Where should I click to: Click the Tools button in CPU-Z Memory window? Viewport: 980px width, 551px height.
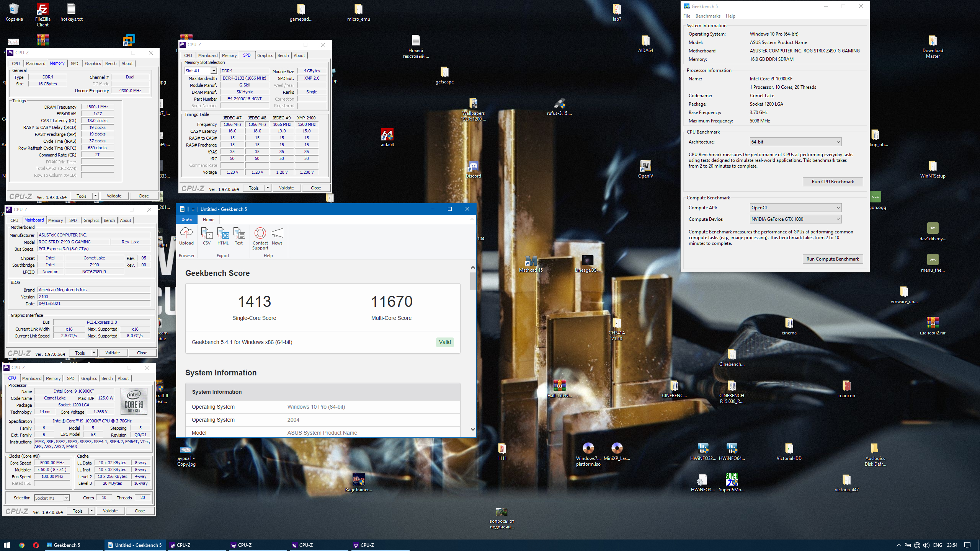tap(82, 196)
